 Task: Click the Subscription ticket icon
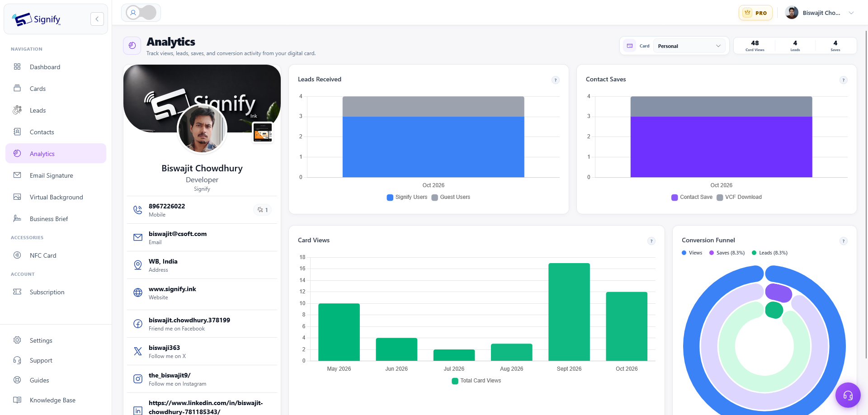point(17,292)
